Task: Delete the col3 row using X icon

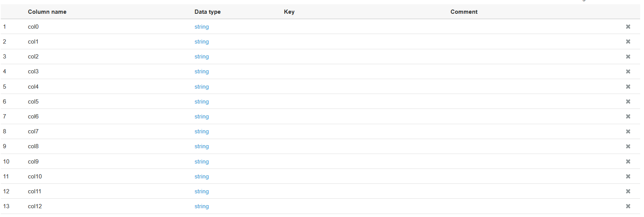Action: [628, 71]
